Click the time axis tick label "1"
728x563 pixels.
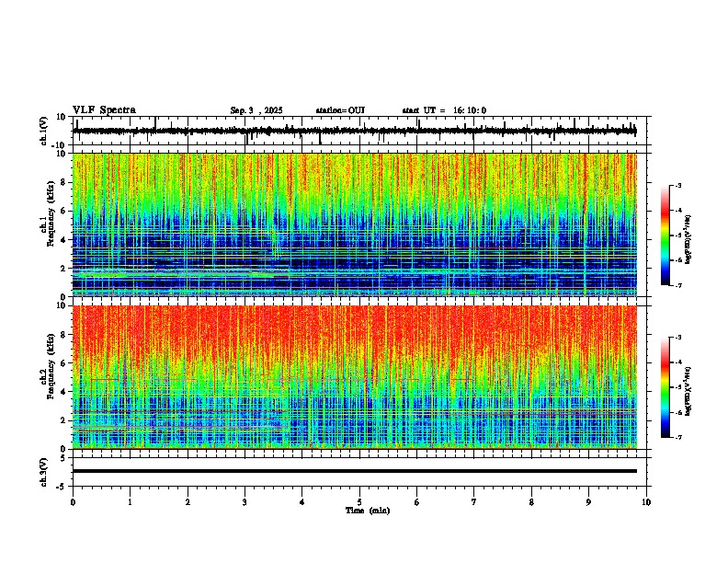130,502
